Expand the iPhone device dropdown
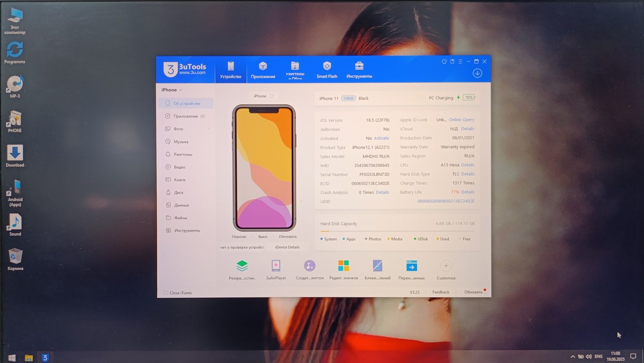 coord(172,90)
